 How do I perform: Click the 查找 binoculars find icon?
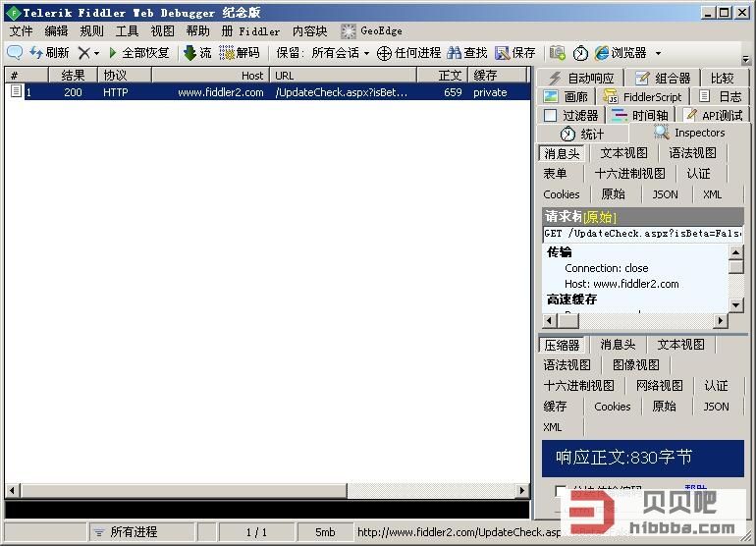pos(454,53)
